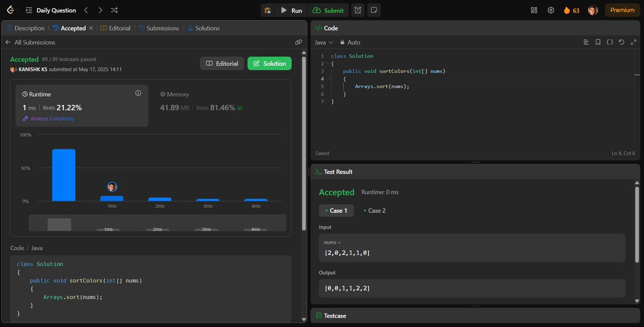
Task: Switch to the Editorial tab
Action: [x=115, y=28]
